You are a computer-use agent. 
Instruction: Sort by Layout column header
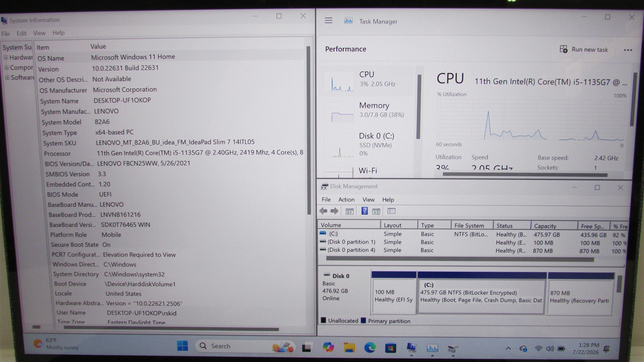pos(398,225)
